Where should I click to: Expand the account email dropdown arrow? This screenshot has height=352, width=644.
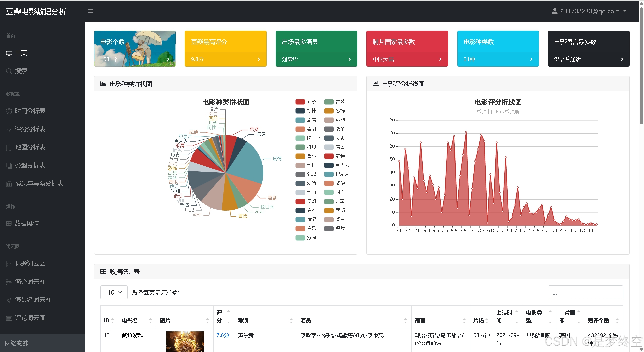(x=625, y=11)
